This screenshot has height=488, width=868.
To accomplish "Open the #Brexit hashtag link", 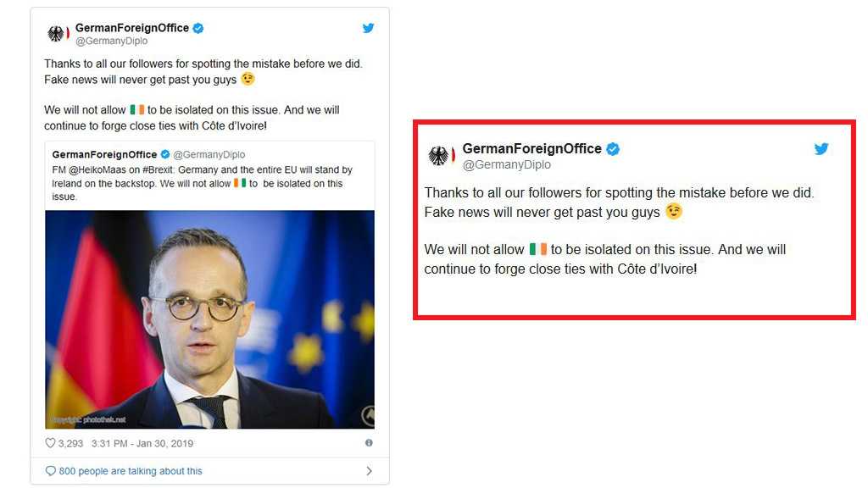I will click(158, 169).
